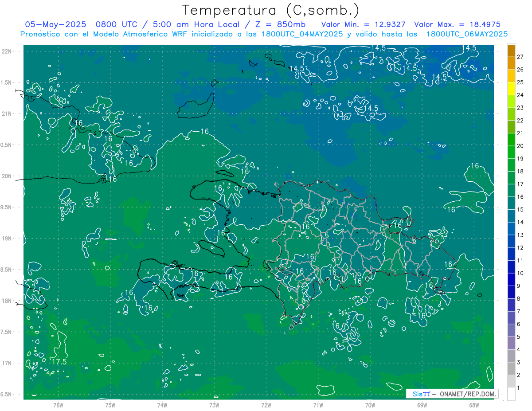The width and height of the screenshot is (532, 411).
Task: Click the colorbar scale value '19'
Action: (520, 159)
